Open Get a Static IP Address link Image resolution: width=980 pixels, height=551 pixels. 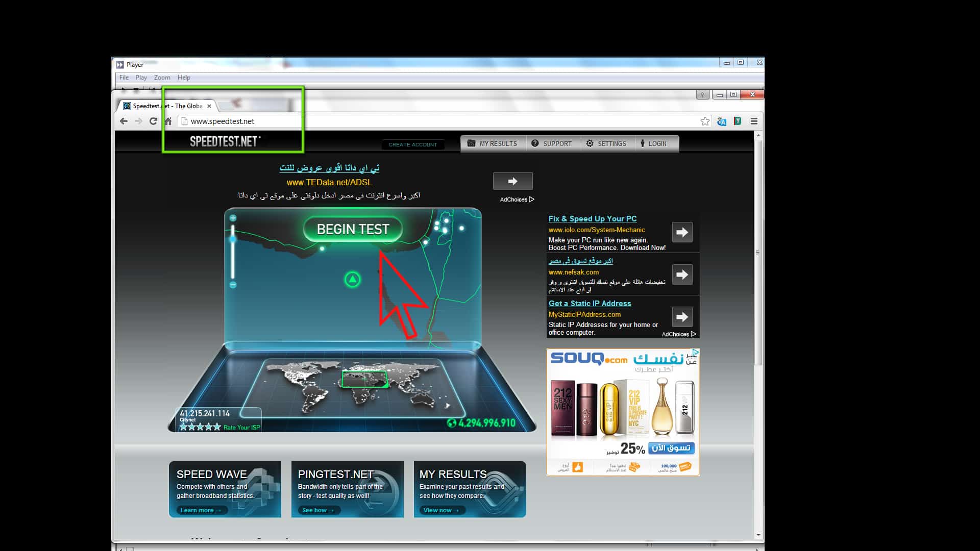point(590,304)
